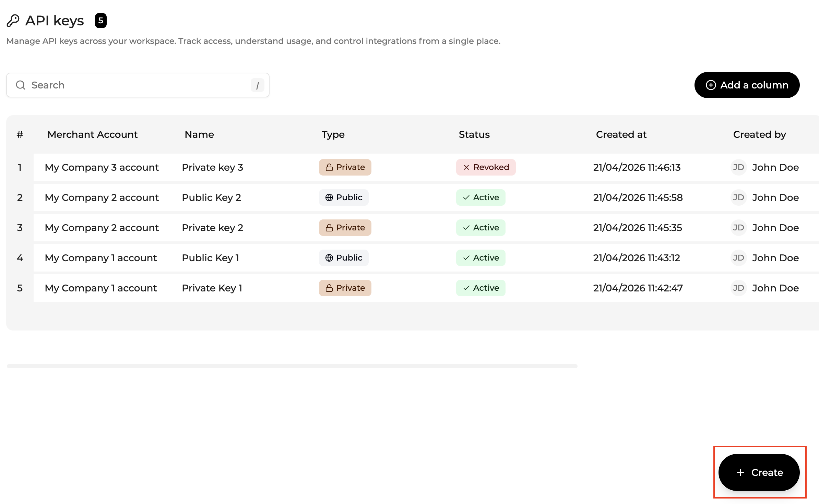This screenshot has height=504, width=819.
Task: Select the Private Key 1 row name
Action: click(x=212, y=288)
